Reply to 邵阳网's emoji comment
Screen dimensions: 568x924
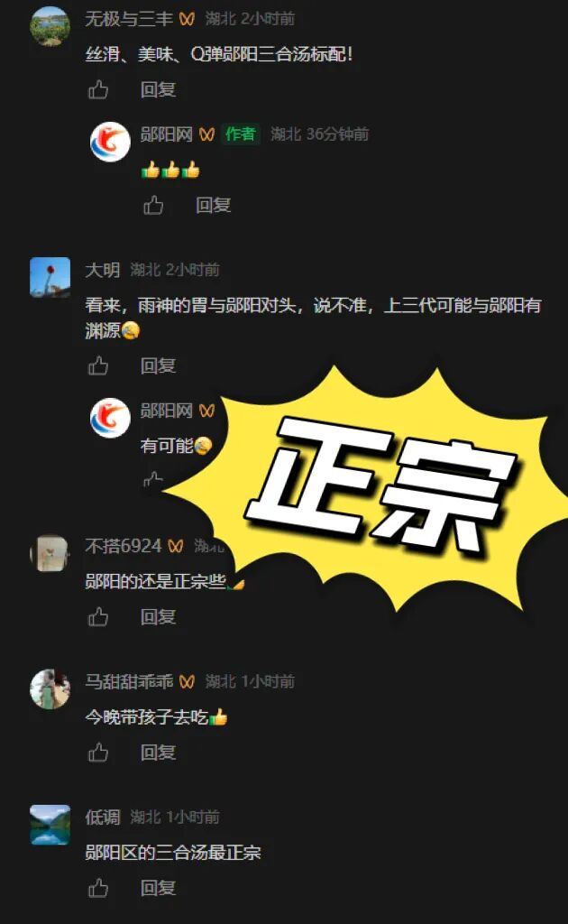213,205
